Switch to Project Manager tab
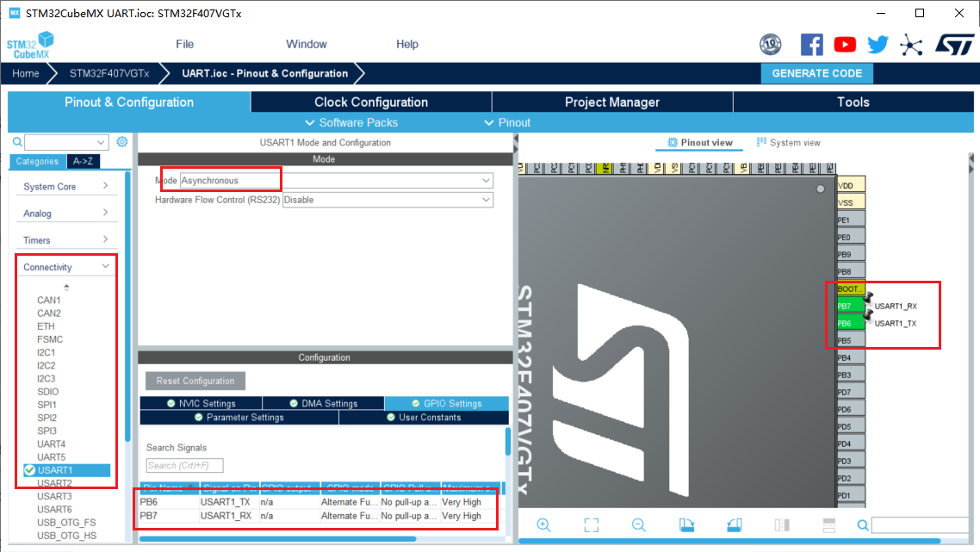 [x=612, y=102]
